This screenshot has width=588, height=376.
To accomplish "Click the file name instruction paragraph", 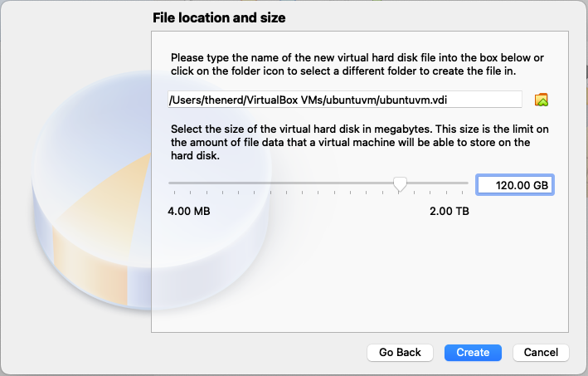I will 357,65.
